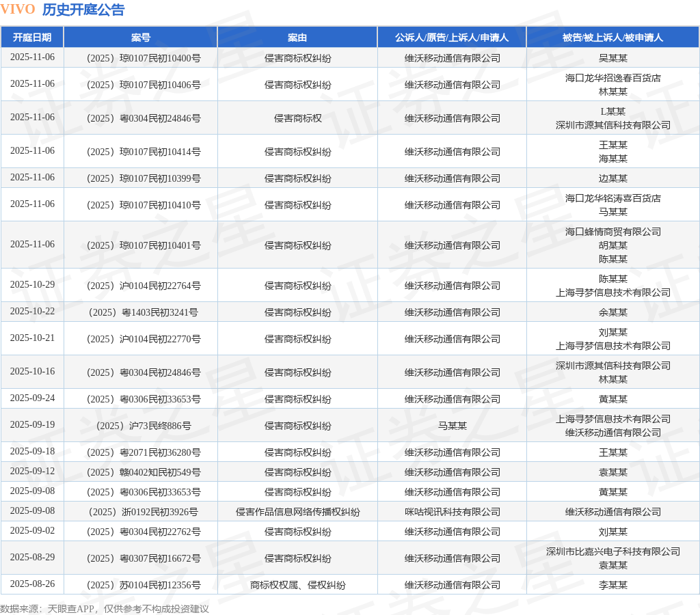Image resolution: width=700 pixels, height=615 pixels.
Task: Click the cause 侵害商标权 without 纠纷
Action: click(298, 118)
